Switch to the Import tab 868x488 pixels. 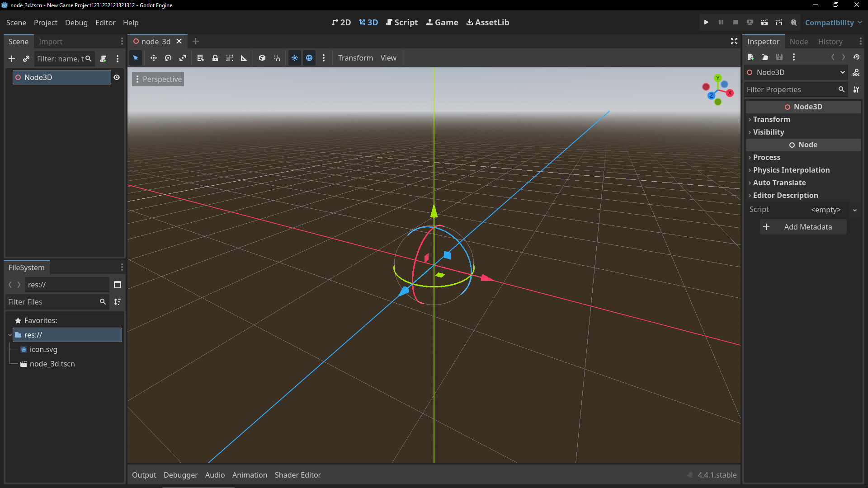click(x=50, y=42)
